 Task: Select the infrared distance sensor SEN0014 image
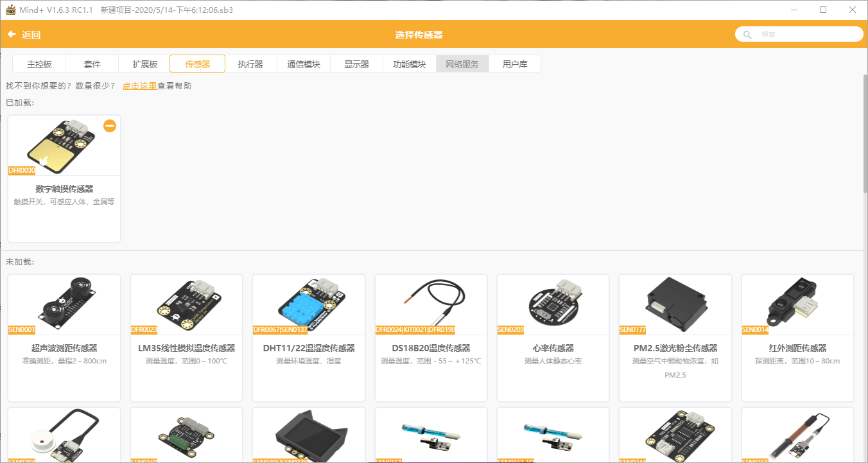coord(798,304)
